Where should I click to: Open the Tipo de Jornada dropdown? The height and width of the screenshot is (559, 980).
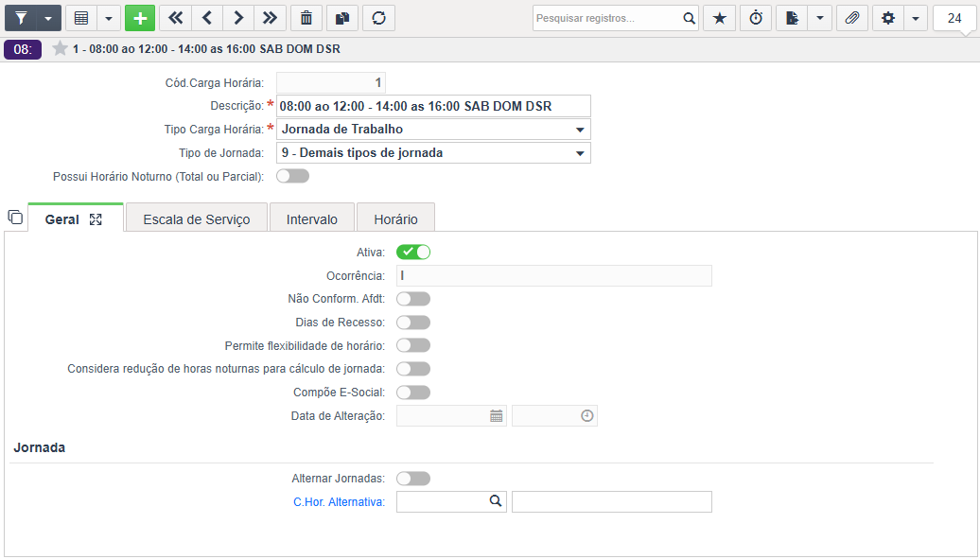(x=433, y=153)
